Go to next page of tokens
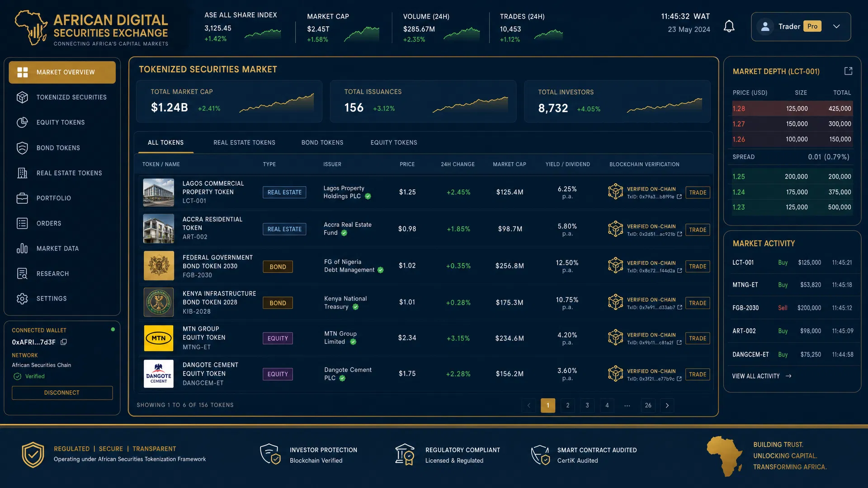This screenshot has height=488, width=868. (x=667, y=405)
